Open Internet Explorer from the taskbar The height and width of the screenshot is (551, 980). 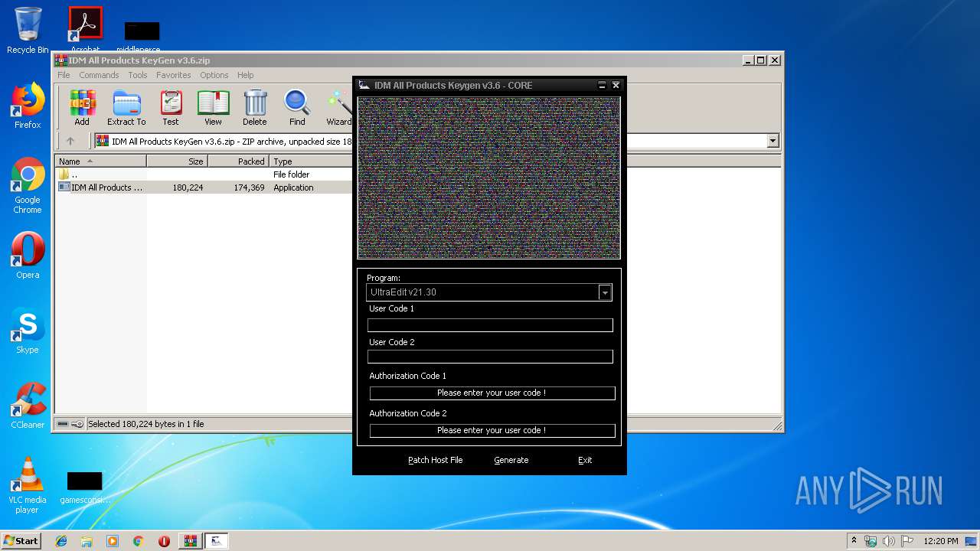[61, 541]
